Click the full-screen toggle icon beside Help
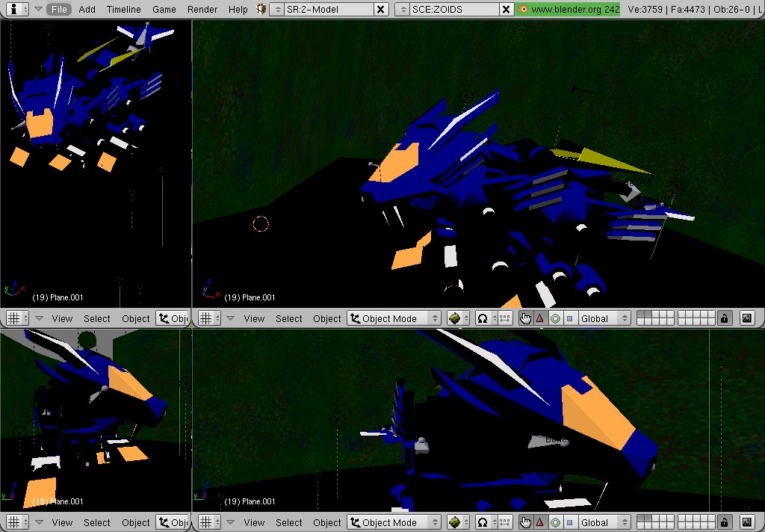Viewport: 765px width, 532px height. [261, 9]
